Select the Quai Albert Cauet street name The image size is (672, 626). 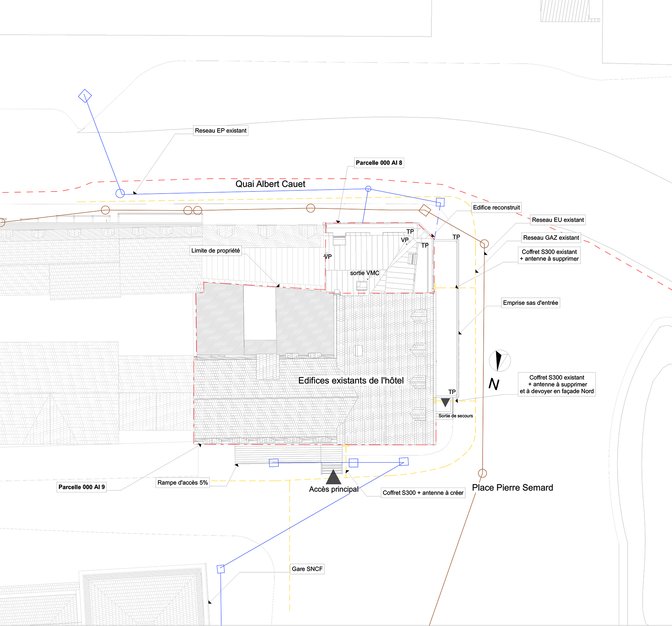[x=270, y=184]
